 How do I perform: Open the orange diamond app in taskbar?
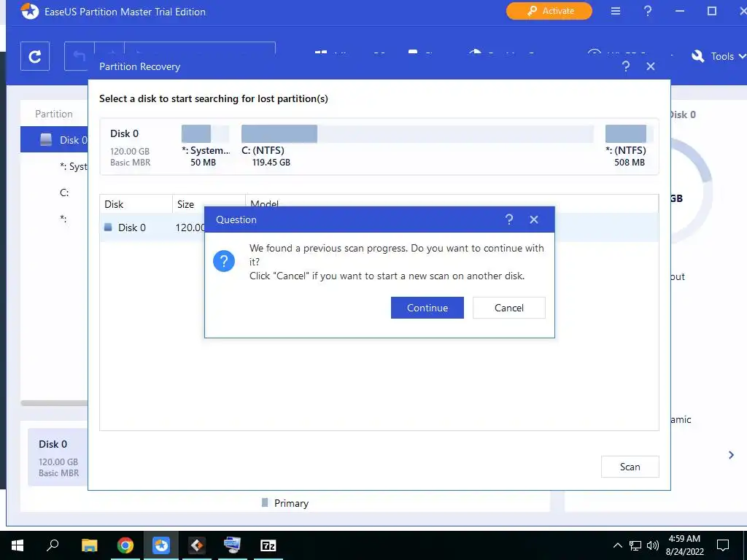coord(197,545)
